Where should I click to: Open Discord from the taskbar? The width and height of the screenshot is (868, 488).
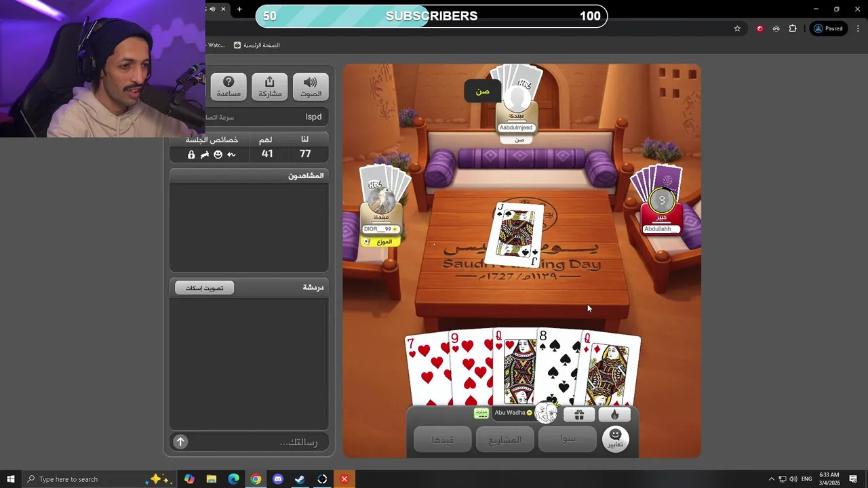(277, 479)
